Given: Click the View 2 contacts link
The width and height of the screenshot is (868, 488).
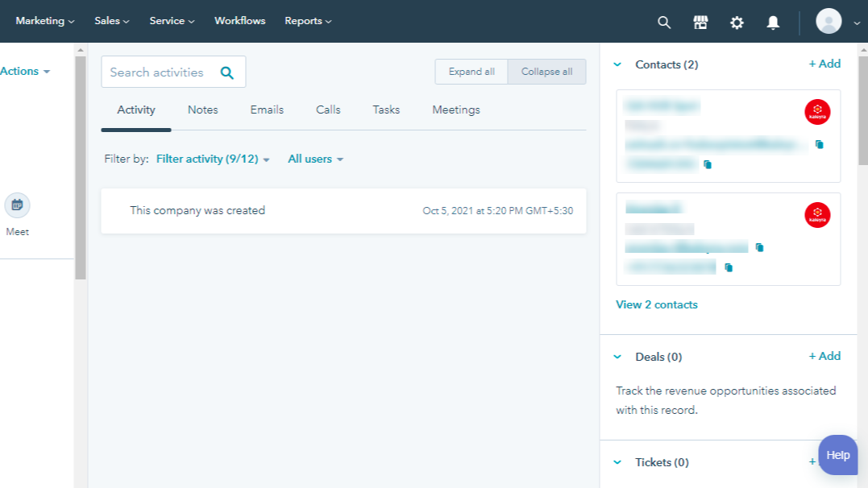Looking at the screenshot, I should pos(657,304).
